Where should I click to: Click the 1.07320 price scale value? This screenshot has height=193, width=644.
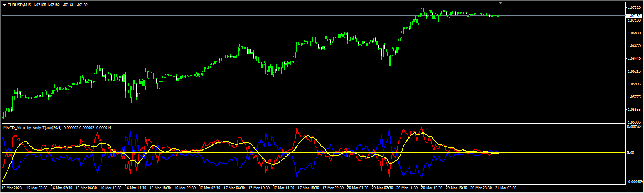click(x=634, y=8)
